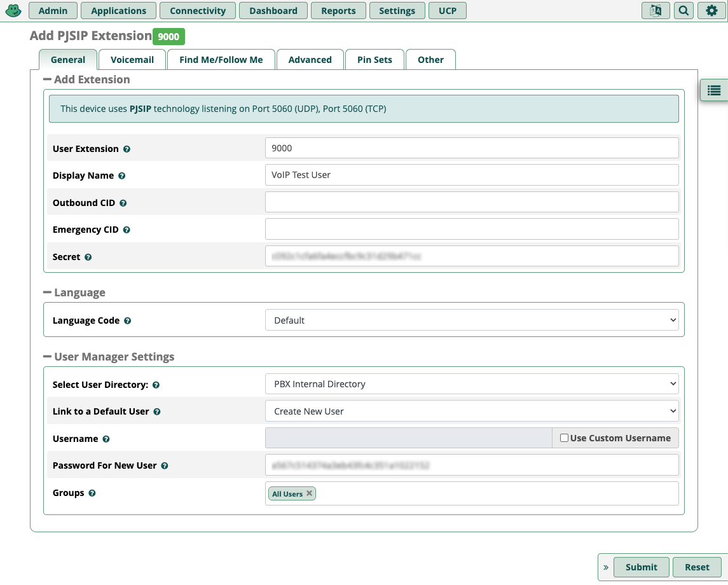Viewport: 728px width, 585px height.
Task: Show help for Secret field
Action: coord(88,258)
